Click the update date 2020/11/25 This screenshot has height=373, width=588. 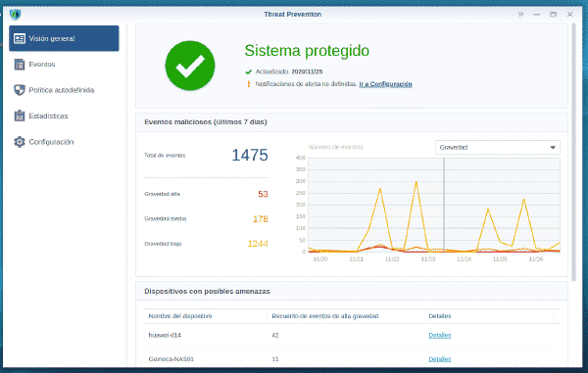pyautogui.click(x=307, y=71)
